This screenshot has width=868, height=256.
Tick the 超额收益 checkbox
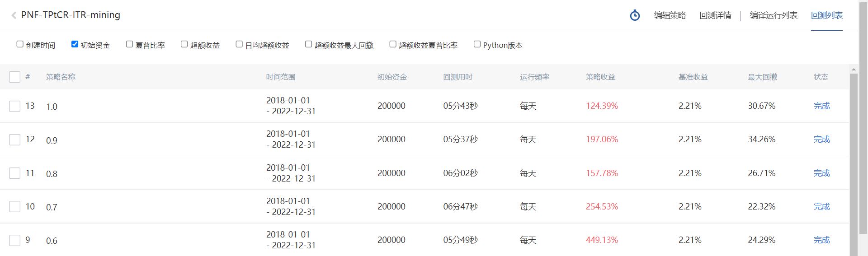point(184,44)
